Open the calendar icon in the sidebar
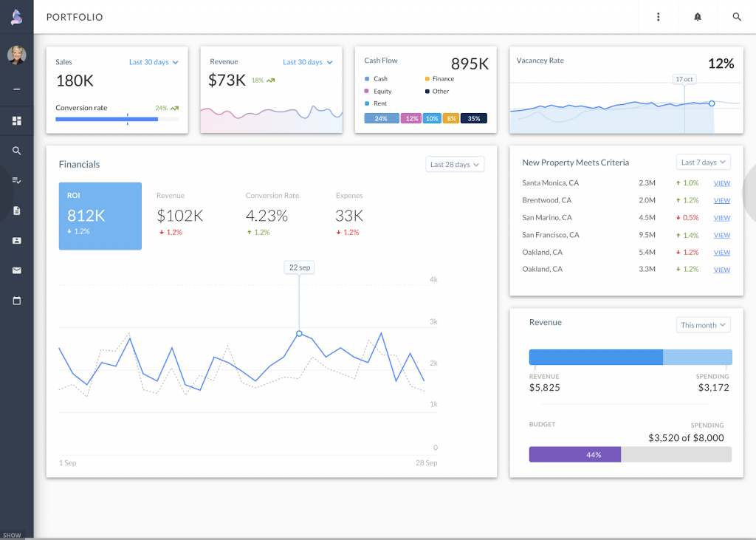This screenshot has width=756, height=540. (16, 300)
